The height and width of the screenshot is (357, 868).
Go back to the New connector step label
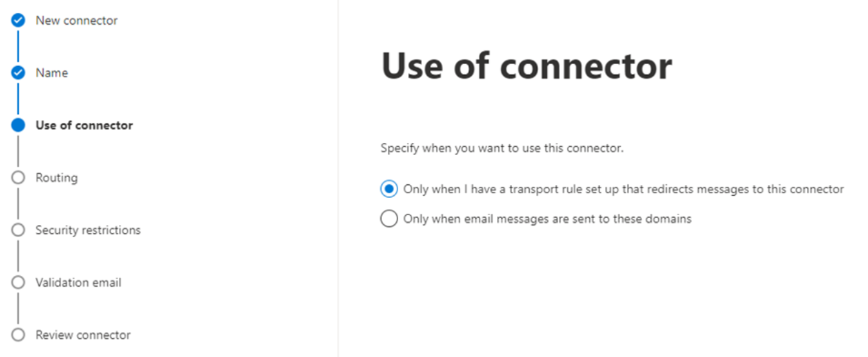coord(76,21)
